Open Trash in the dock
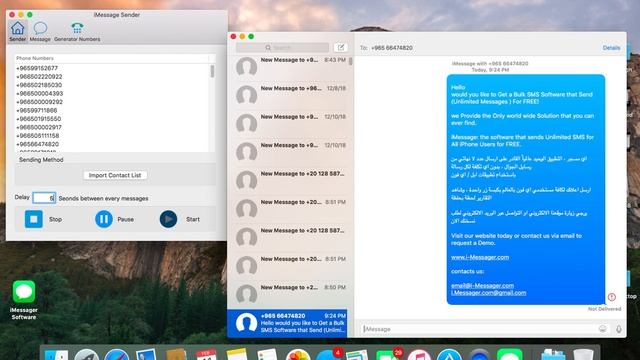This screenshot has width=640, height=360. [x=583, y=355]
